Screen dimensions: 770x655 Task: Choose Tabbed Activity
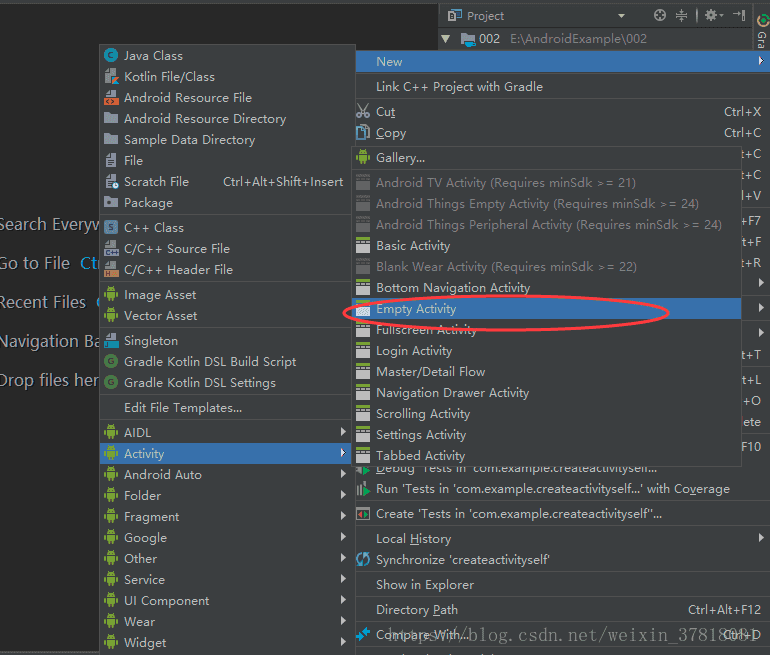coord(547,456)
